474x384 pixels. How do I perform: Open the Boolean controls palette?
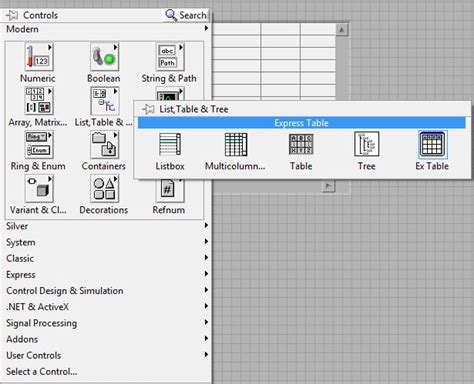tap(104, 57)
